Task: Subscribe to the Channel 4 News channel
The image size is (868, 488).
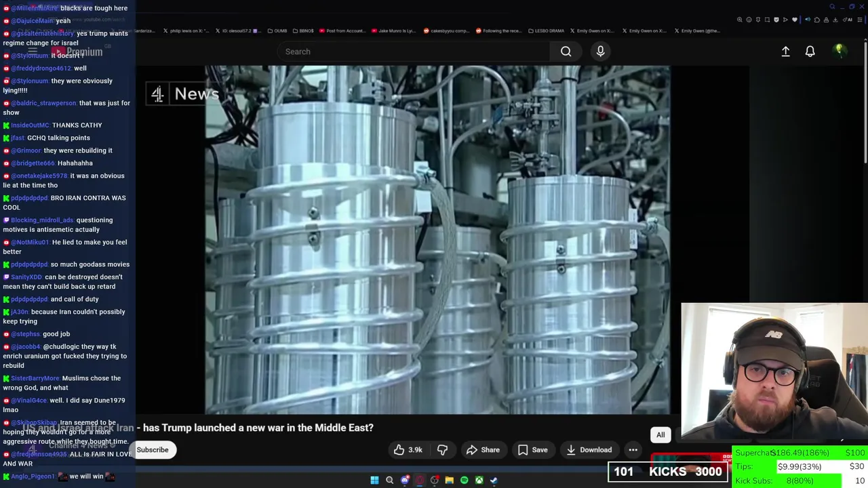Action: pyautogui.click(x=153, y=450)
